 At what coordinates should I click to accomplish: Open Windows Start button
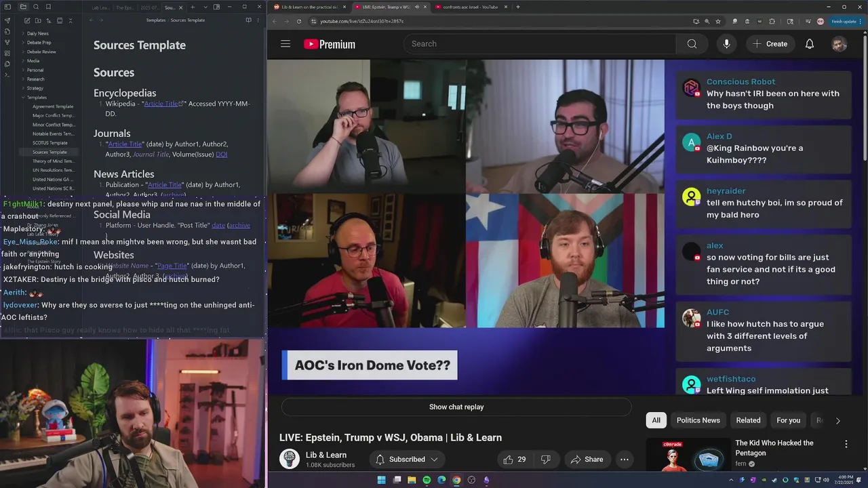click(381, 480)
